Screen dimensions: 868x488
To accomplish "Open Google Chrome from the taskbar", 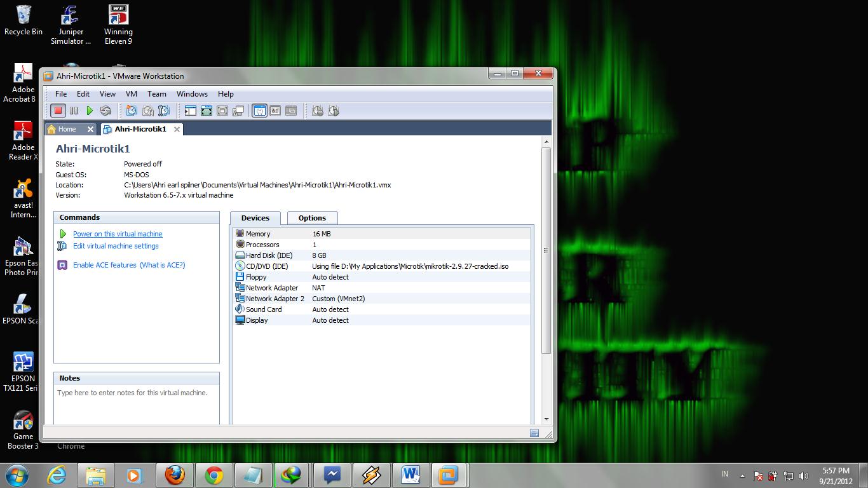I will click(214, 475).
